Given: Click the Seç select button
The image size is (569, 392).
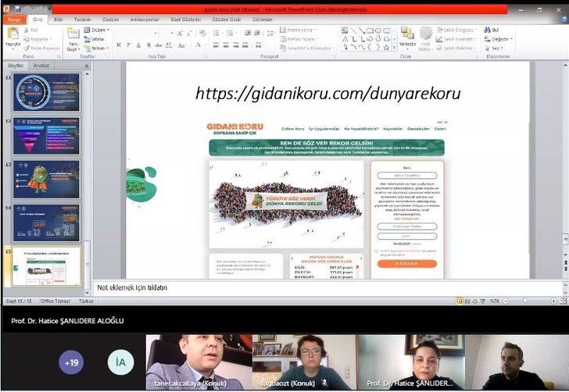Looking at the screenshot, I should [x=494, y=48].
